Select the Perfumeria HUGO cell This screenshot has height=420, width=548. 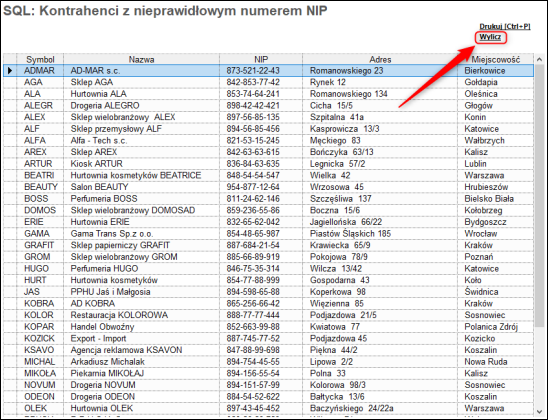tap(142, 268)
